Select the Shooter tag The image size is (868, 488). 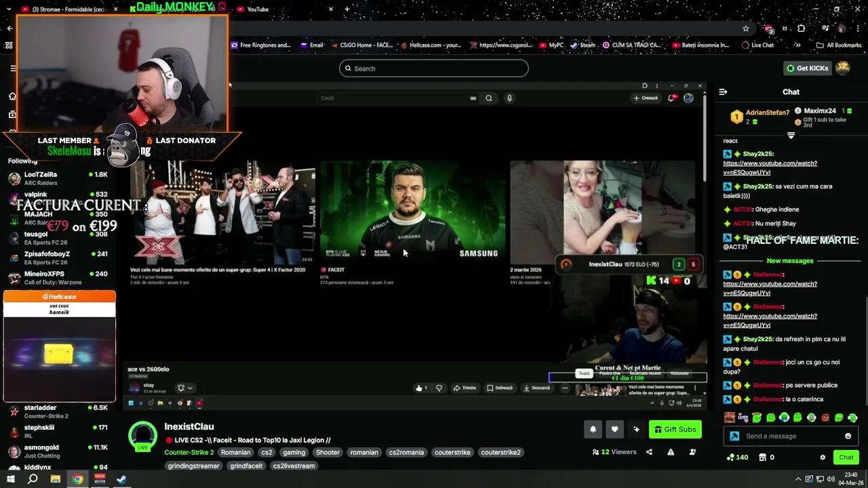coord(328,452)
